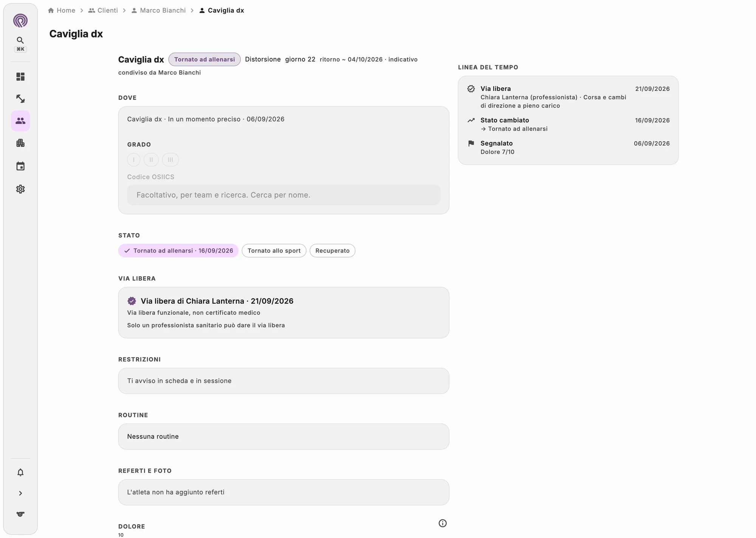Open the building organization icon
Viewport: 756px width, 538px height.
tap(20, 143)
